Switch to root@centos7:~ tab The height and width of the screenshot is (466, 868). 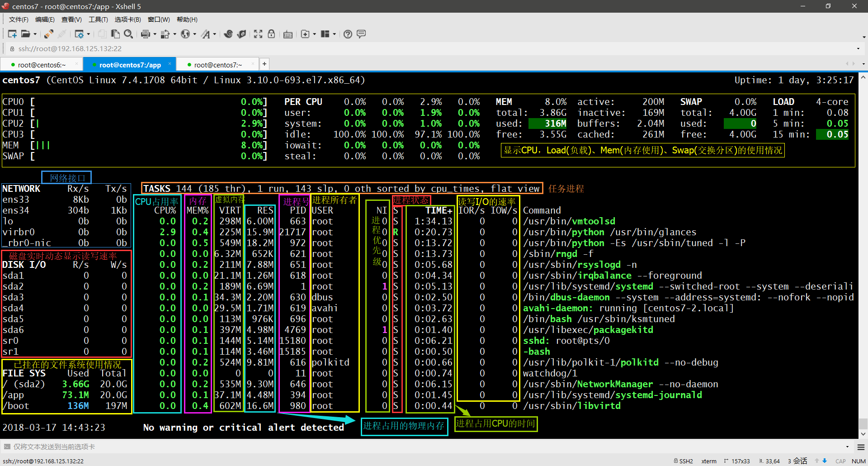coord(218,65)
